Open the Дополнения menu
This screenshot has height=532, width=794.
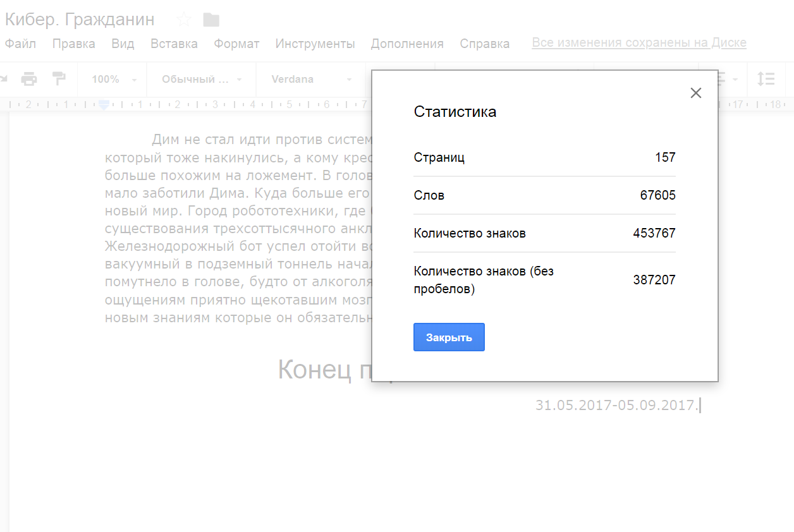pyautogui.click(x=407, y=44)
